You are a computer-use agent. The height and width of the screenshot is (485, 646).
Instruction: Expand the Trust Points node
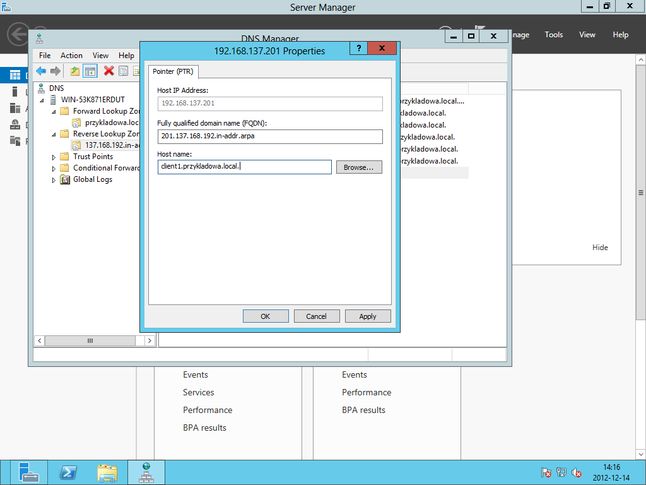pos(54,157)
